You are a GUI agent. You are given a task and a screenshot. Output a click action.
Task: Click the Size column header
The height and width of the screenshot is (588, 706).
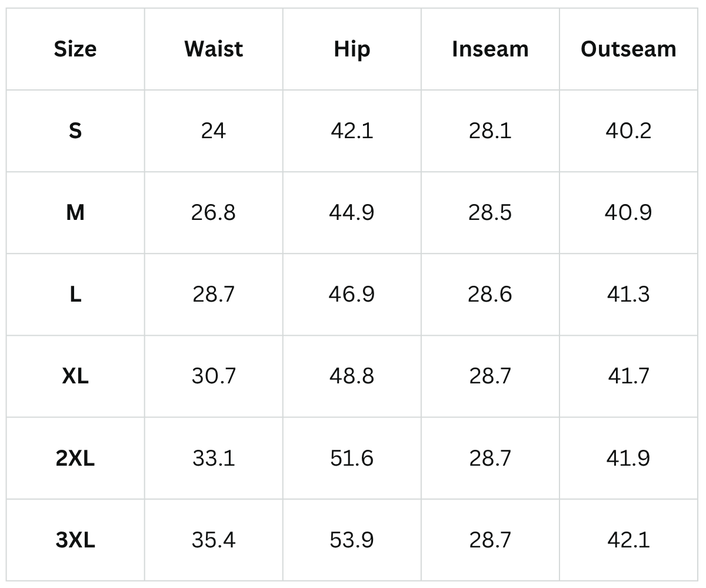pyautogui.click(x=75, y=49)
